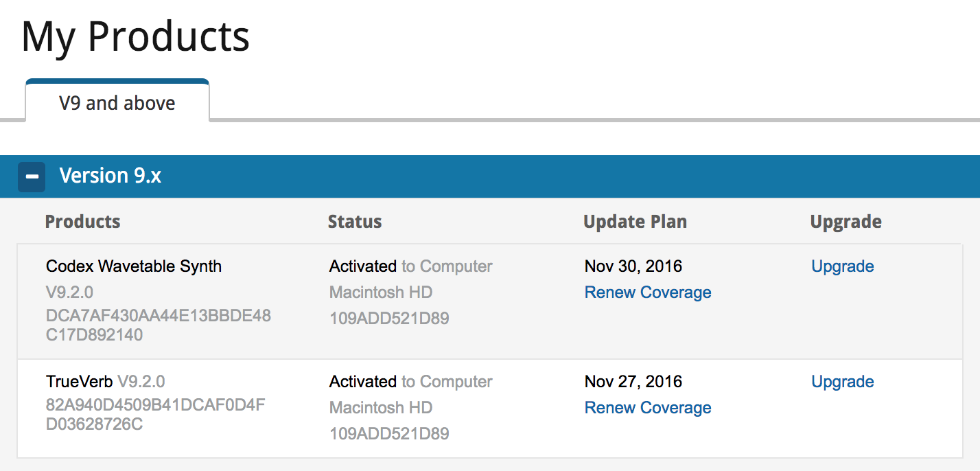
Task: Click the Status column header
Action: point(355,222)
